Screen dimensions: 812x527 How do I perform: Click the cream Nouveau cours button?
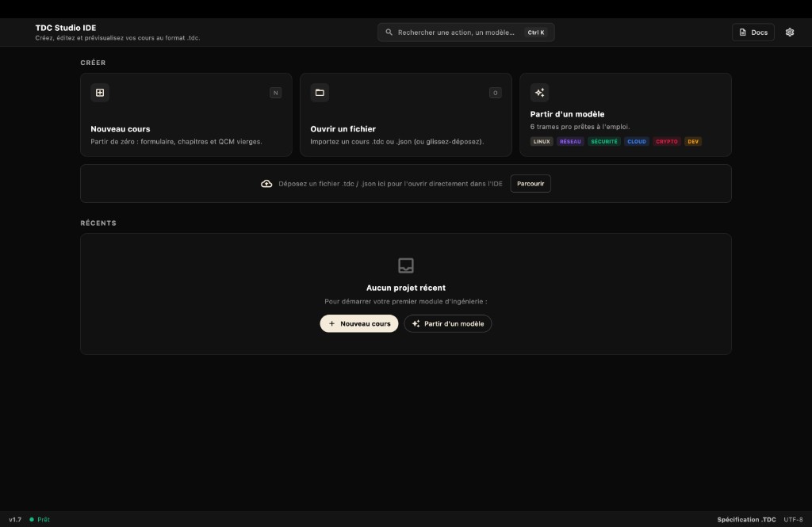pyautogui.click(x=359, y=323)
